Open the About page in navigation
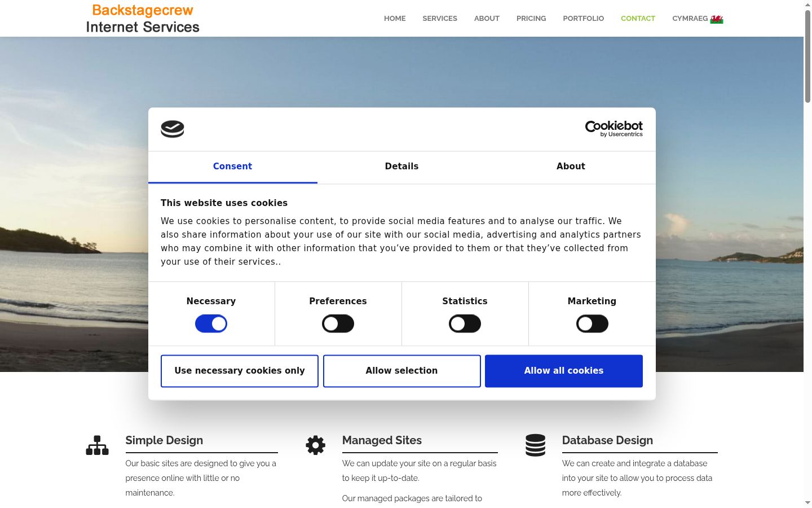The height and width of the screenshot is (508, 812). (x=487, y=19)
